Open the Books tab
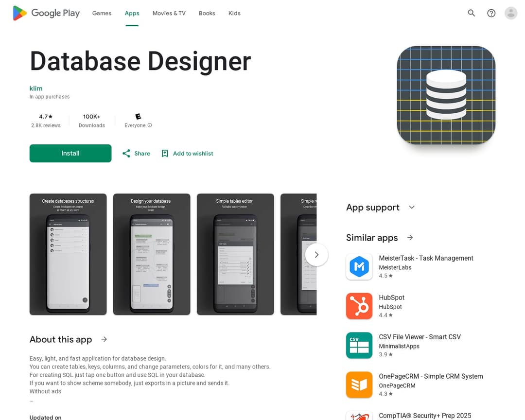The image size is (525, 420). coord(207,13)
